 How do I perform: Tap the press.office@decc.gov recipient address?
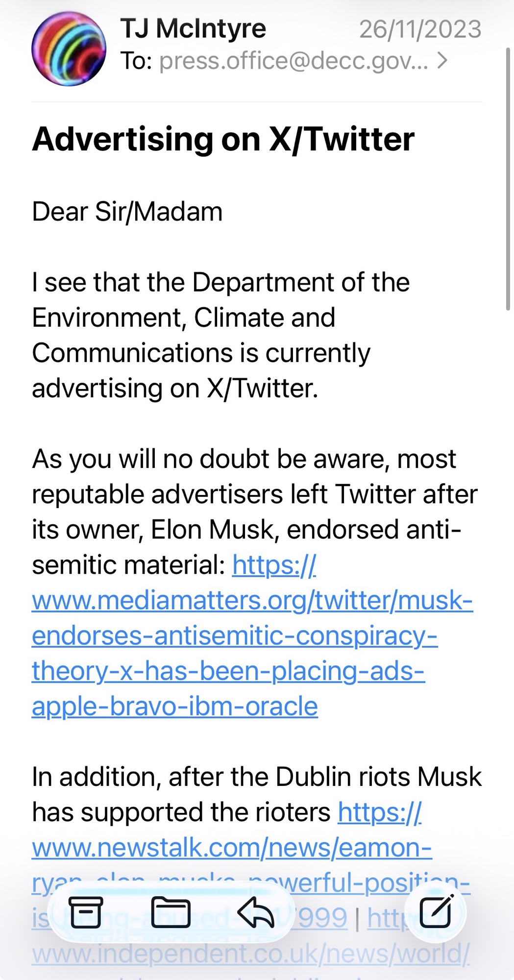[x=293, y=61]
